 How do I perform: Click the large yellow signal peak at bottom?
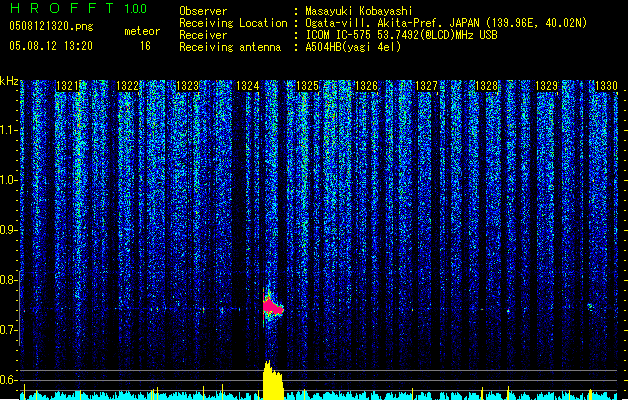273,380
